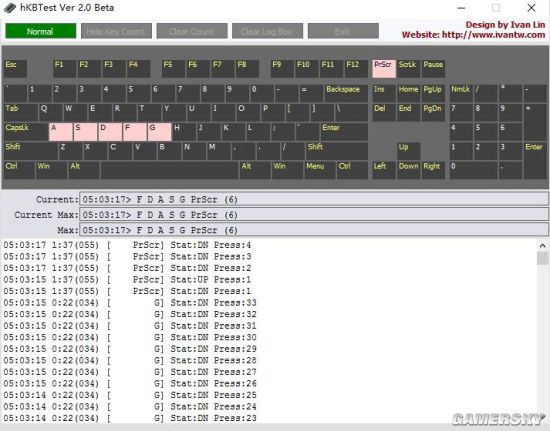Screen dimensions: 550x431
Task: Click the green Normal mode button
Action: click(41, 31)
